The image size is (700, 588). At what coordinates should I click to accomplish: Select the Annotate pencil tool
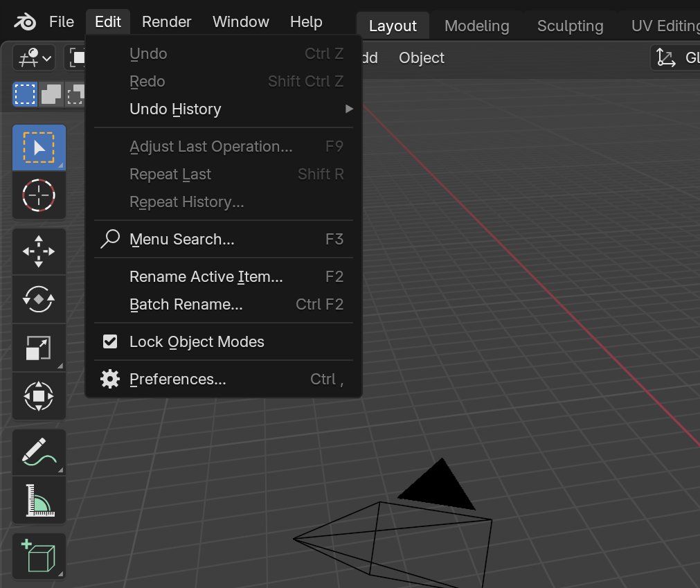point(39,452)
